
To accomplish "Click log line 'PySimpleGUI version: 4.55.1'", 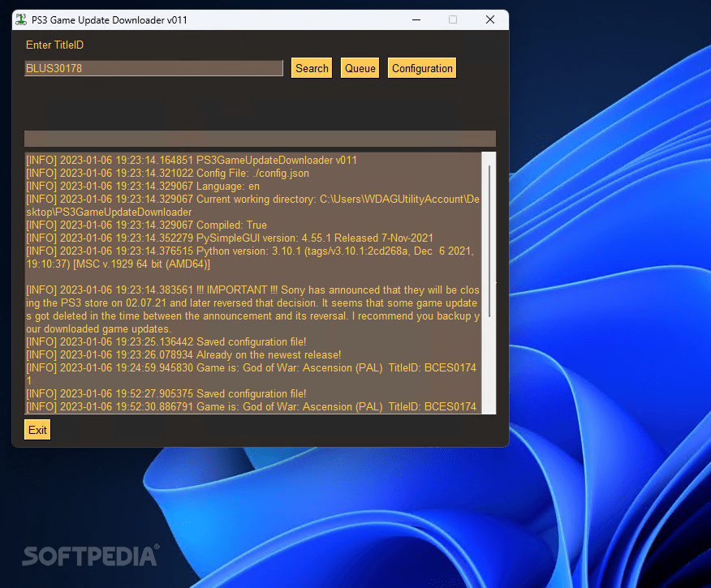I will [x=230, y=238].
